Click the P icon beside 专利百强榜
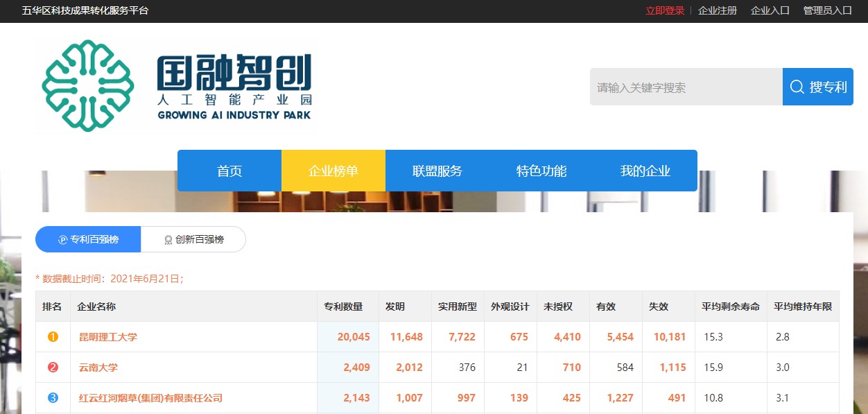 click(63, 240)
